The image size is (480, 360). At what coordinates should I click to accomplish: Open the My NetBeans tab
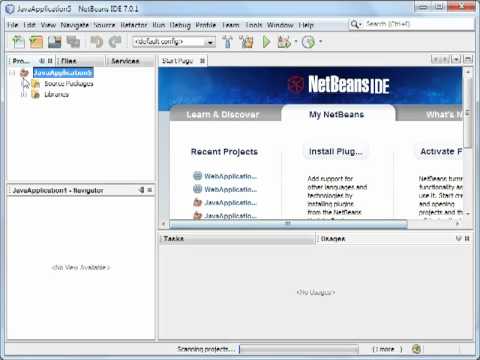[337, 114]
